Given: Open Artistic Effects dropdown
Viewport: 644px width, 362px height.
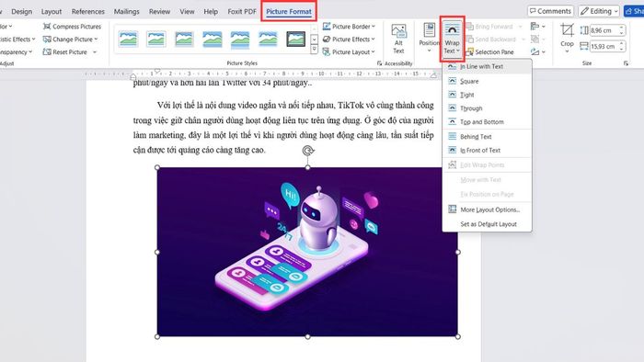Looking at the screenshot, I should pos(17,40).
